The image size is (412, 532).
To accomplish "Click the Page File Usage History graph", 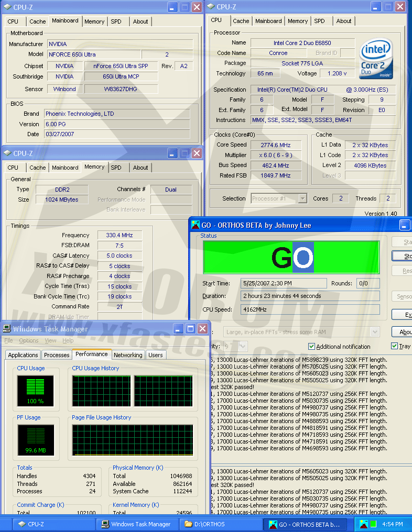I will click(133, 440).
